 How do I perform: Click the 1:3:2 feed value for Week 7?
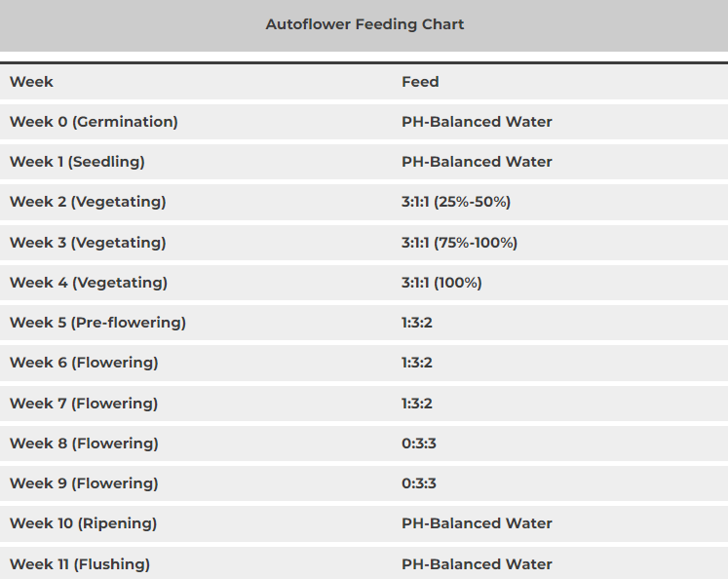[417, 404]
